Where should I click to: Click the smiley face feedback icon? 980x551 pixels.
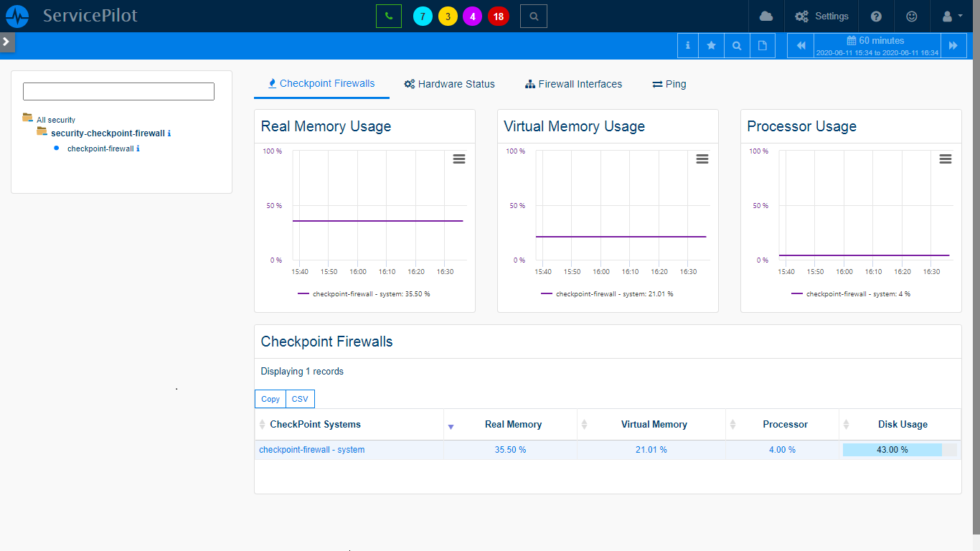click(x=912, y=16)
